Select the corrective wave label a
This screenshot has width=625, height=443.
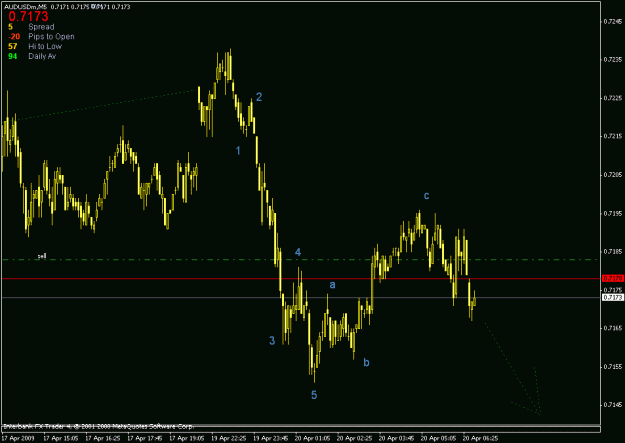click(332, 285)
